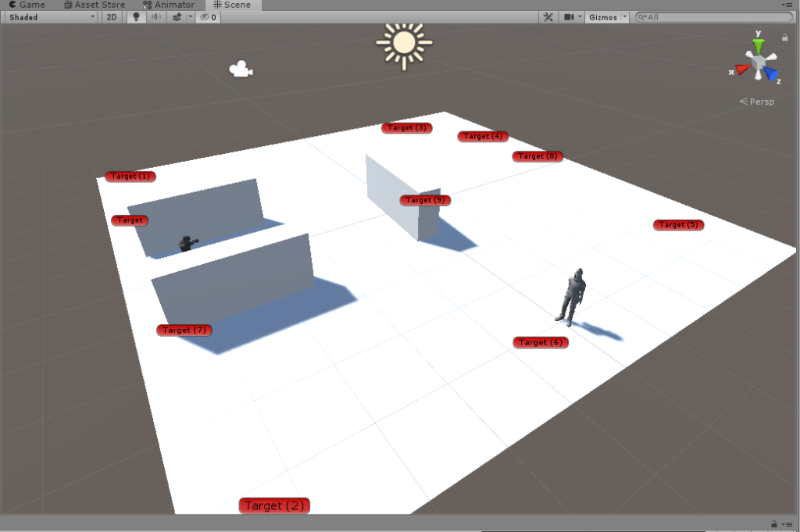Select the standing humanoid character model
This screenshot has width=800, height=532.
pos(572,296)
